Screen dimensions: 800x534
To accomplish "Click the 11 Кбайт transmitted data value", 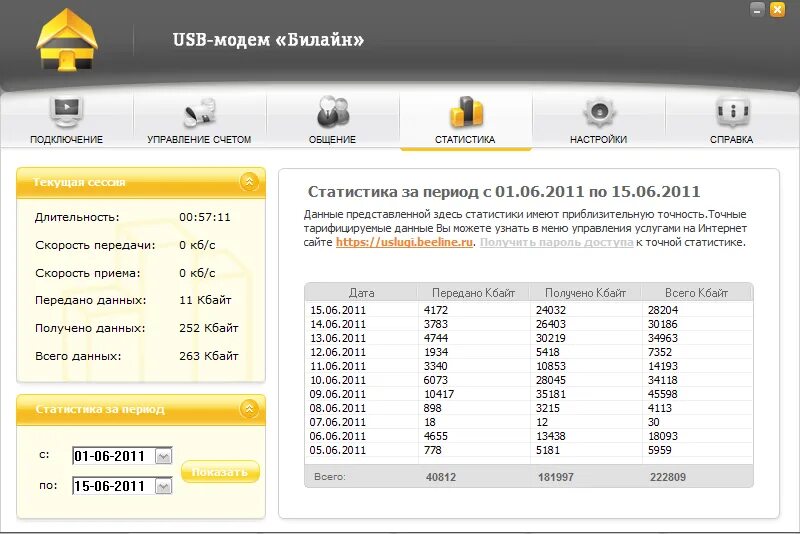I will (x=205, y=300).
